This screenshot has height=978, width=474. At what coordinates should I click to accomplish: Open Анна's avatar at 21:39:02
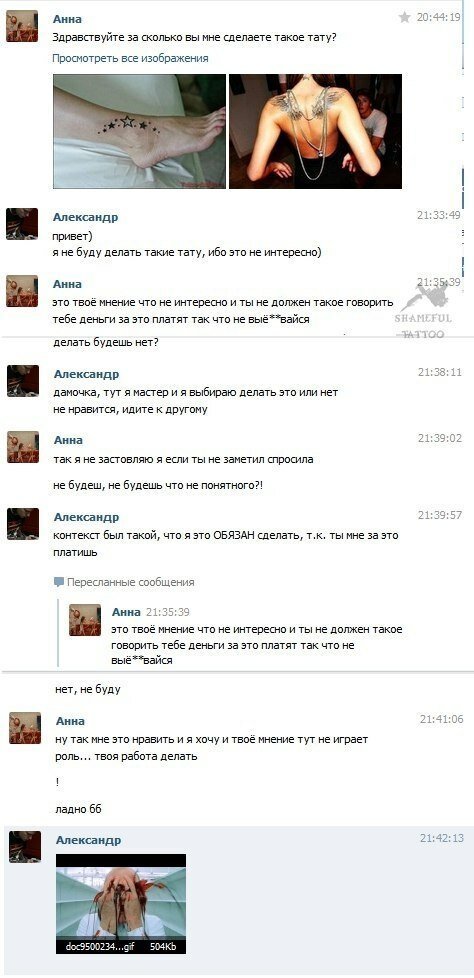[x=23, y=447]
